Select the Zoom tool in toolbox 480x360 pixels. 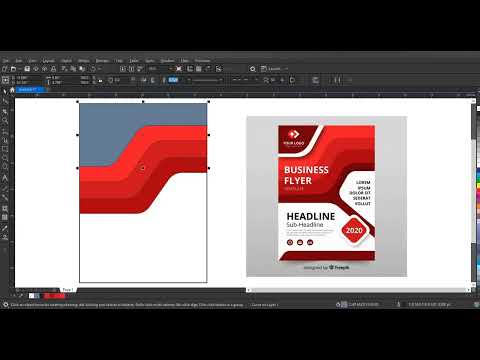coord(5,120)
